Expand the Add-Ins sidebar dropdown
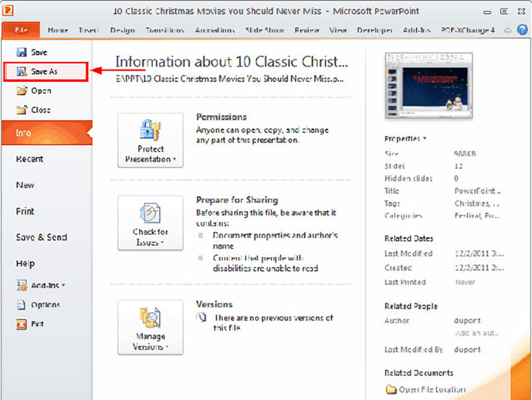Viewport: 532px width, 400px height. [x=63, y=286]
